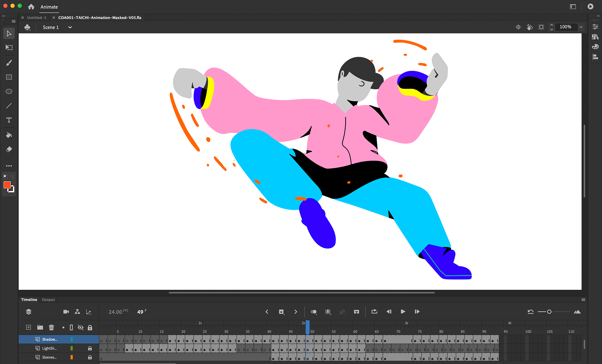Viewport: 602px width, 364px height.
Task: Select the Free Transform tool
Action: (x=9, y=48)
